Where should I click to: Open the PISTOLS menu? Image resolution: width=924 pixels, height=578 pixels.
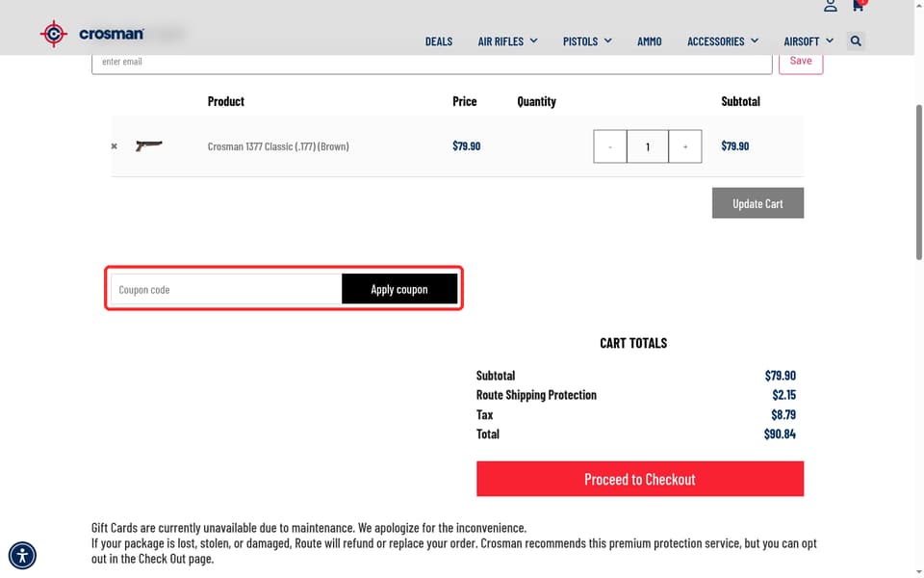click(x=579, y=41)
